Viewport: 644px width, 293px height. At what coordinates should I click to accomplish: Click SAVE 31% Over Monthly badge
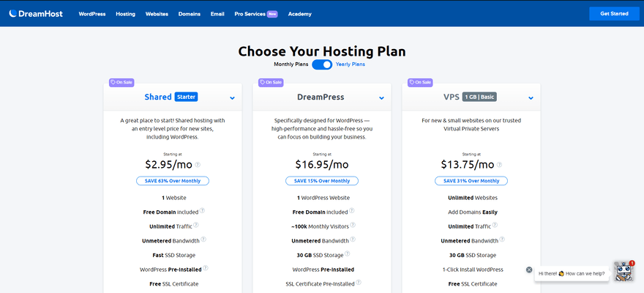[471, 181]
